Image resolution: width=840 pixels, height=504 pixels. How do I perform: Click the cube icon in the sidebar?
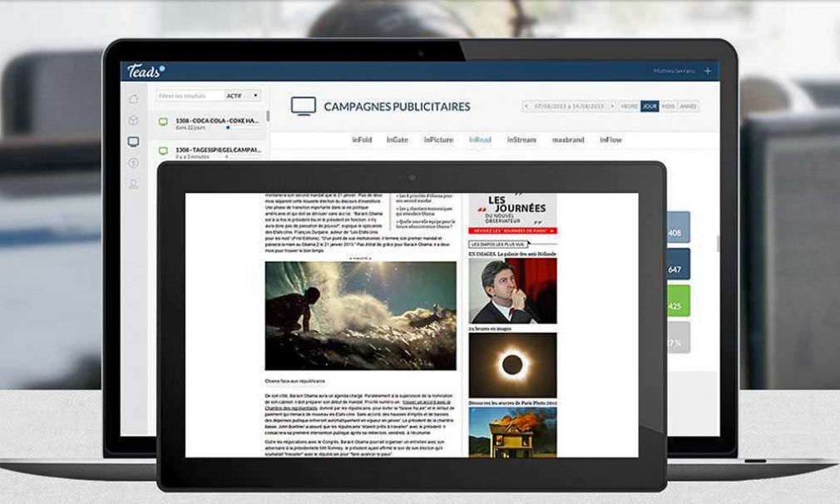coord(134,121)
